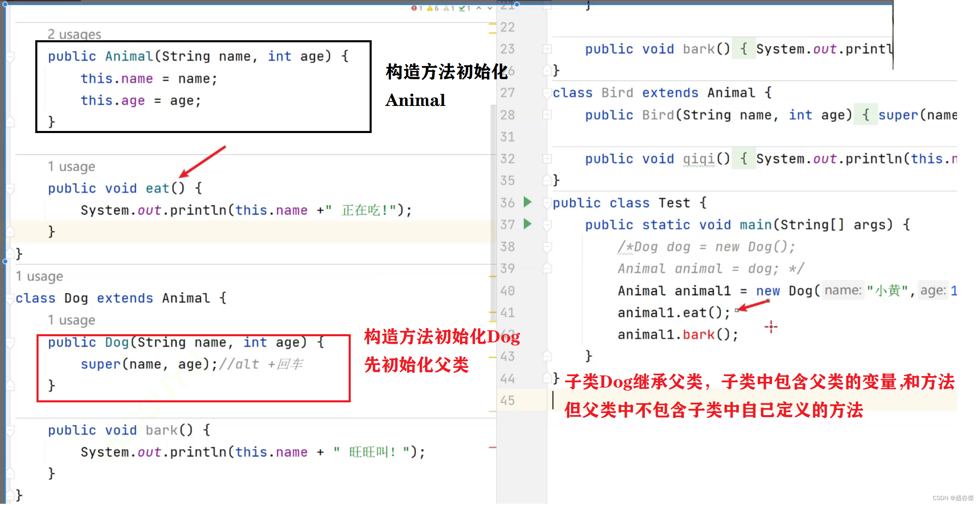980x505 pixels.
Task: Open '1 usage' hint above eat() method
Action: (71, 166)
